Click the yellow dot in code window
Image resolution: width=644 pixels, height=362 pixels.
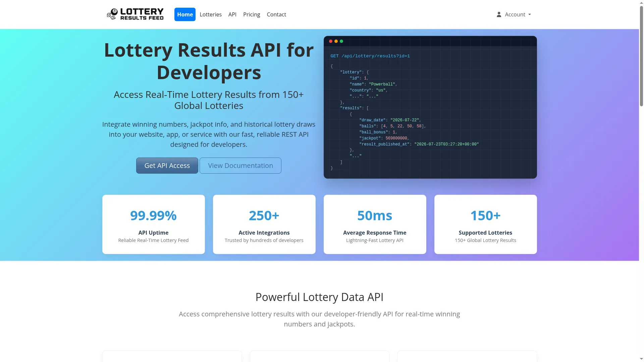pyautogui.click(x=336, y=41)
